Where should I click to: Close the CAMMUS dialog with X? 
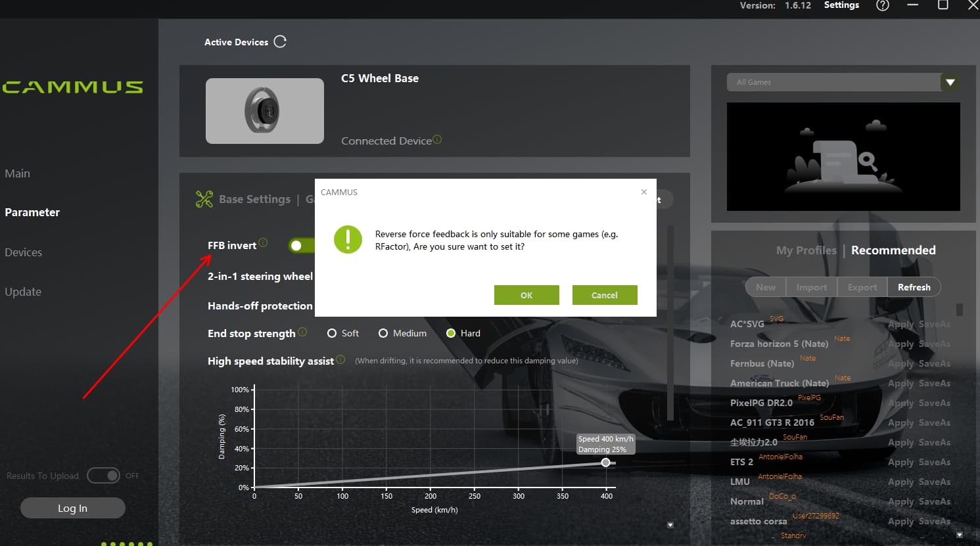[x=644, y=192]
